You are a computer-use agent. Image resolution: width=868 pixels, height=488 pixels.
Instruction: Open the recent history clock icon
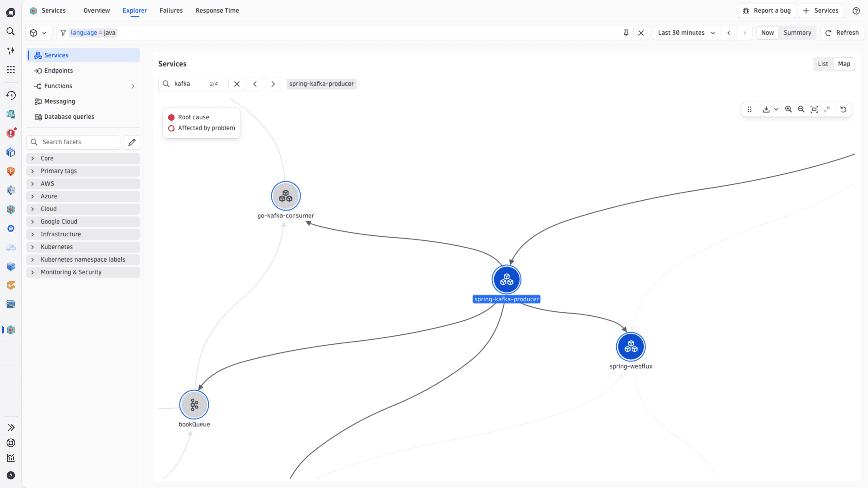click(x=11, y=95)
